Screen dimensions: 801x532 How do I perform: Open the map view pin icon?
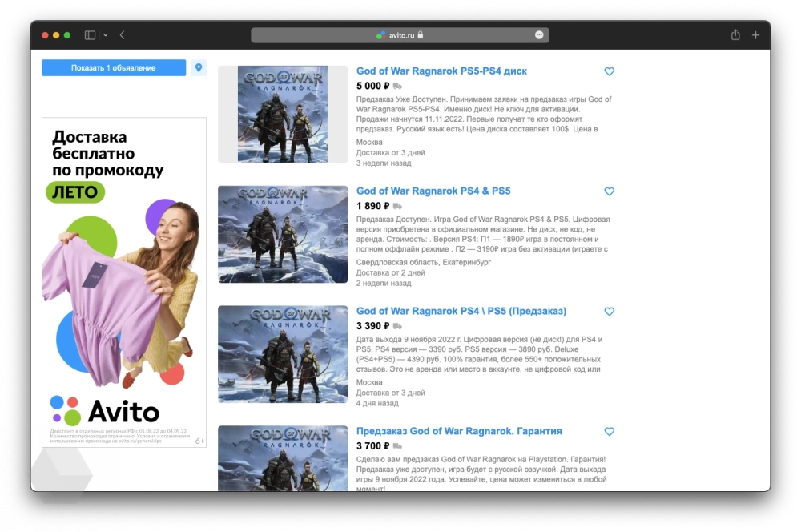coord(199,68)
